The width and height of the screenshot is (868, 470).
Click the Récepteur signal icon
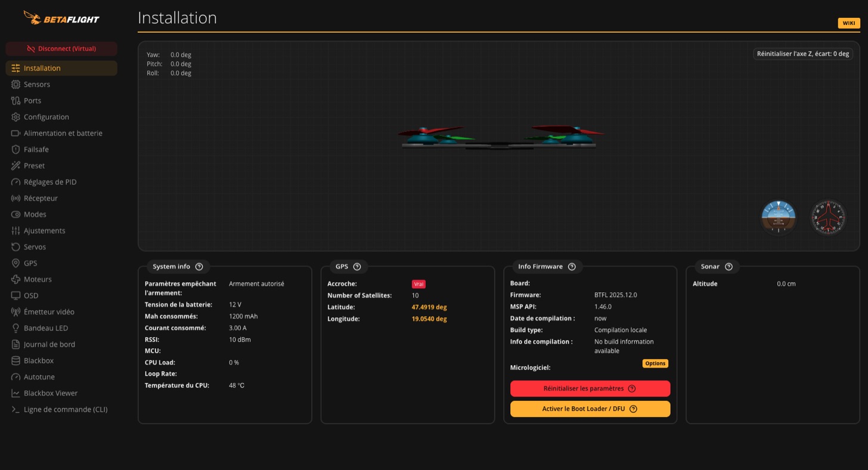(x=15, y=198)
